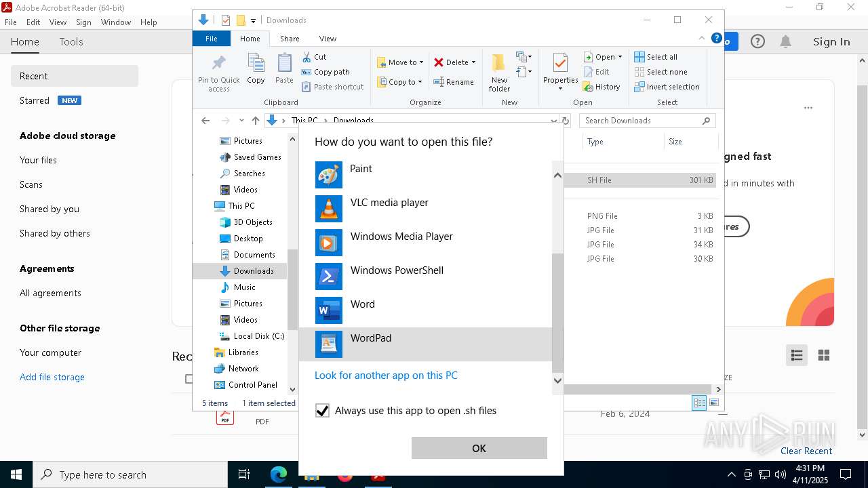Open the Sign menu in Acrobat Reader

[x=83, y=22]
